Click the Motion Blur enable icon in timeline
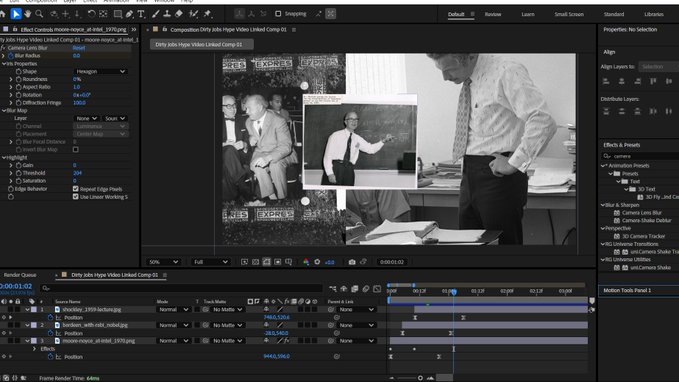Image resolution: width=679 pixels, height=382 pixels. tap(366, 289)
